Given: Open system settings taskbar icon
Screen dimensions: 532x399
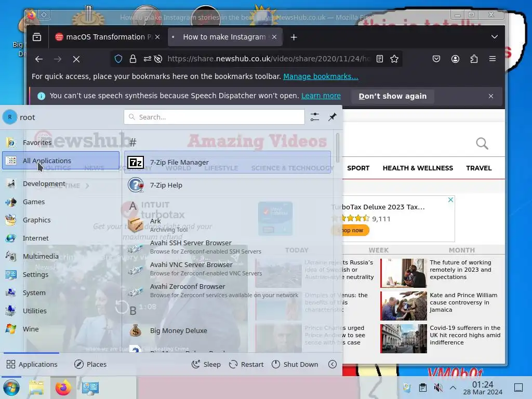Looking at the screenshot, I should coord(90,388).
